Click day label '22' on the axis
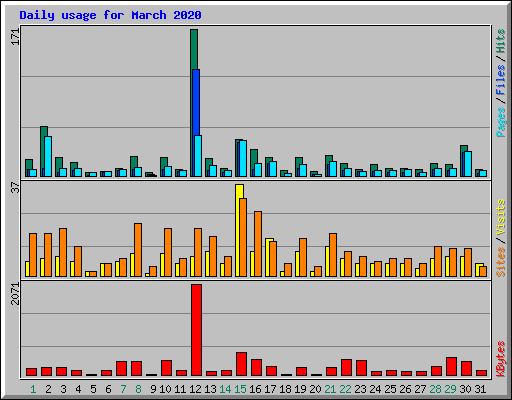This screenshot has height=400, width=512. coord(345,389)
